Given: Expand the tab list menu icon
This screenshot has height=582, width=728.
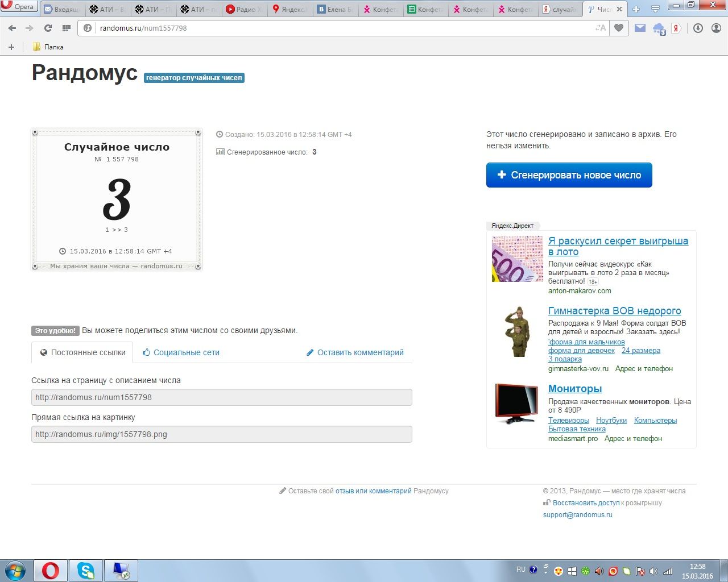Looking at the screenshot, I should (x=655, y=9).
